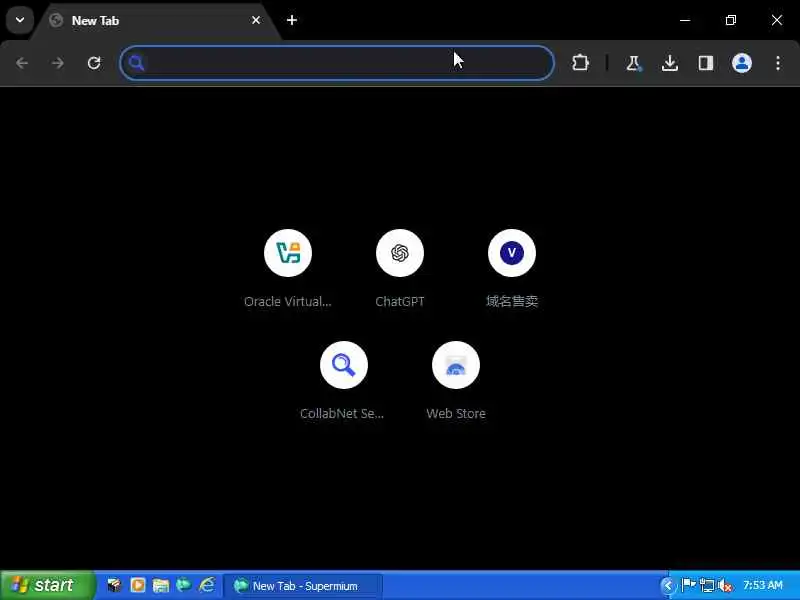Toggle the side panel
Viewport: 800px width, 600px height.
[x=706, y=63]
